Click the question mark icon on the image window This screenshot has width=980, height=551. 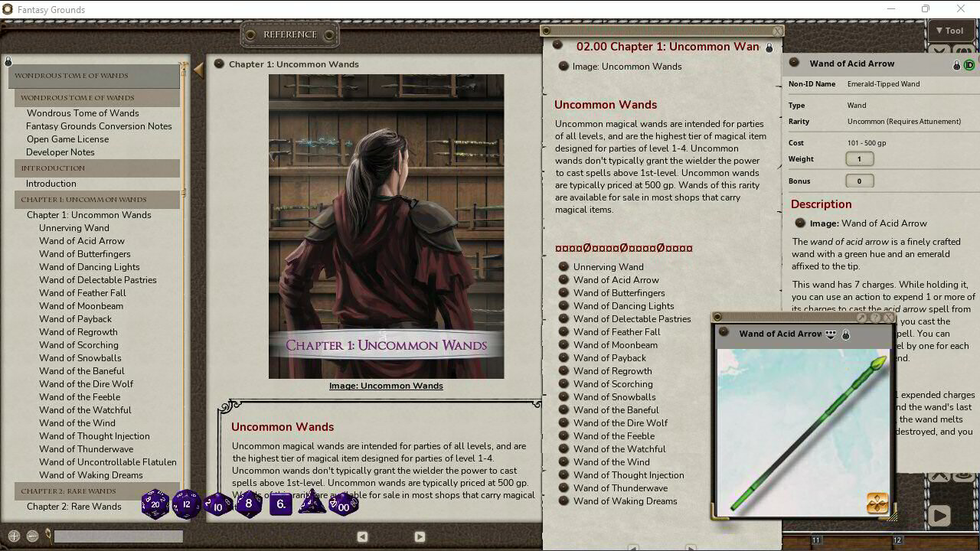pyautogui.click(x=875, y=317)
